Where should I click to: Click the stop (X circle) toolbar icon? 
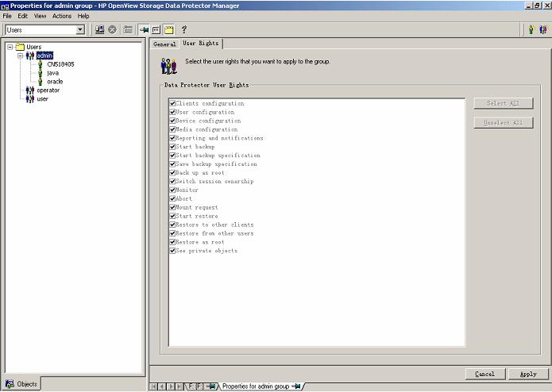click(x=112, y=29)
